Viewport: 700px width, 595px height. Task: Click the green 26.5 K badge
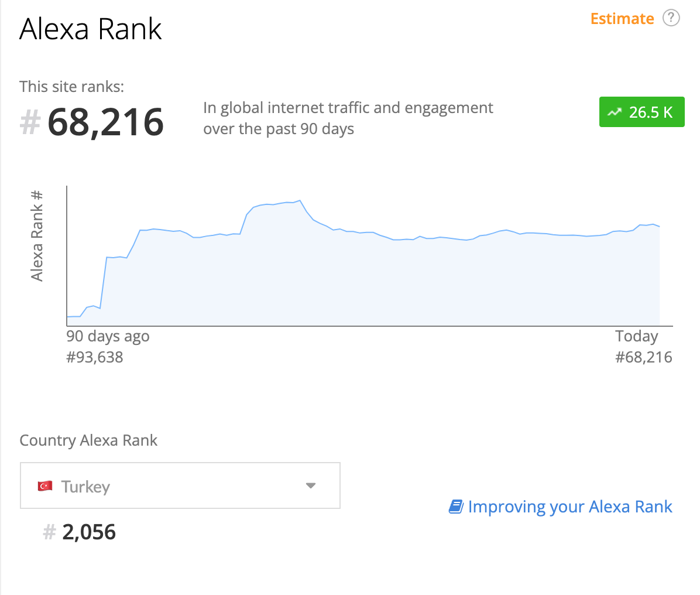click(641, 112)
